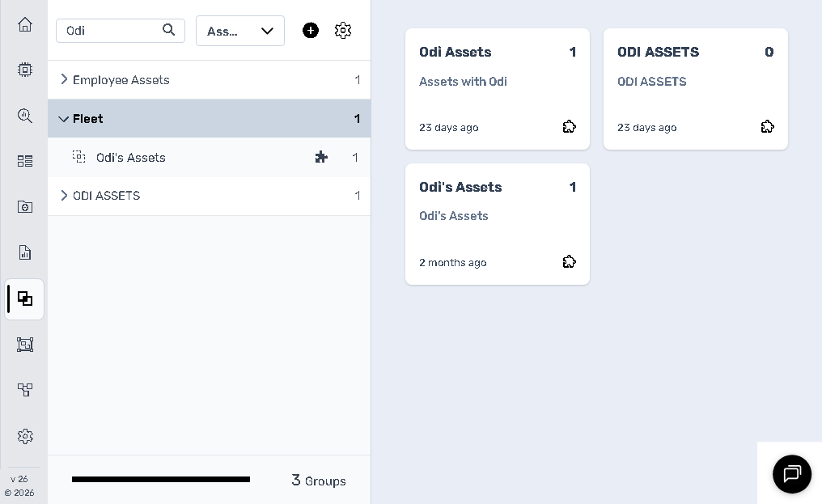The height and width of the screenshot is (504, 822).
Task: Open the chart magnifier icon in sidebar
Action: tap(24, 116)
